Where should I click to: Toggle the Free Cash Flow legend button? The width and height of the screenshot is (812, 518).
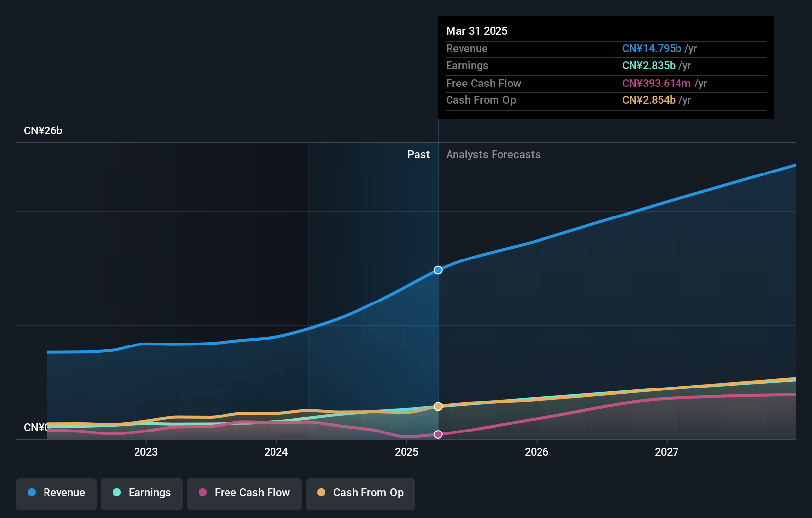coord(244,494)
